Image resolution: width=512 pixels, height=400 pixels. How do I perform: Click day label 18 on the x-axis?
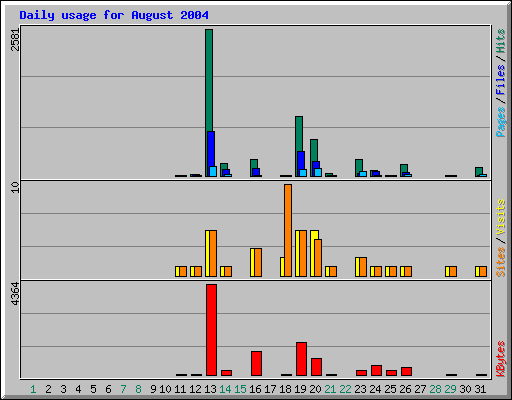pyautogui.click(x=285, y=389)
